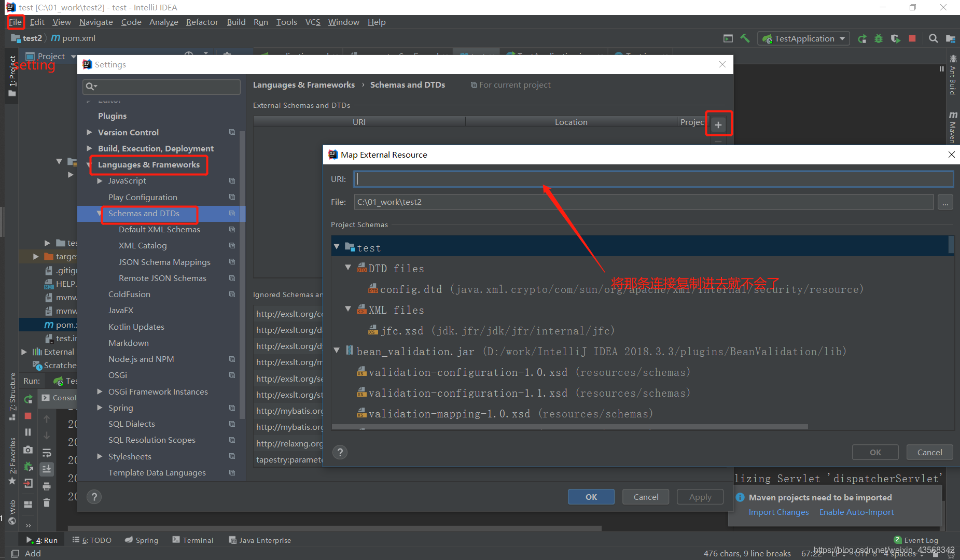Collapse the DTD files node
Screen dimensions: 960x560
[348, 268]
